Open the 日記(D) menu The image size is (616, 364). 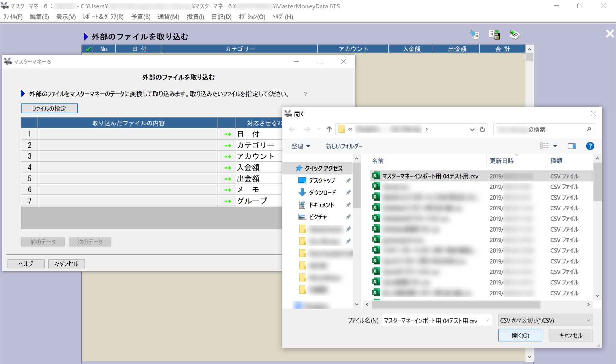tap(222, 17)
